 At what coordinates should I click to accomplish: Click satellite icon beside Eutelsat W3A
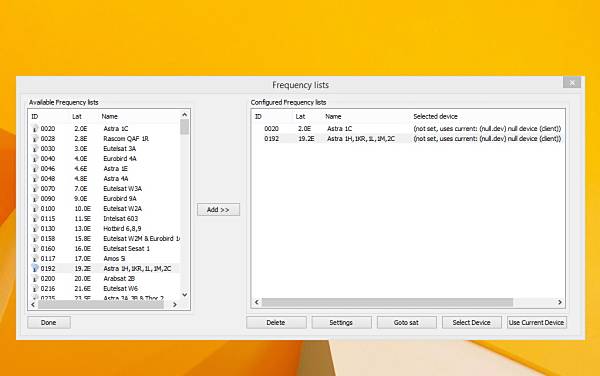tap(35, 188)
